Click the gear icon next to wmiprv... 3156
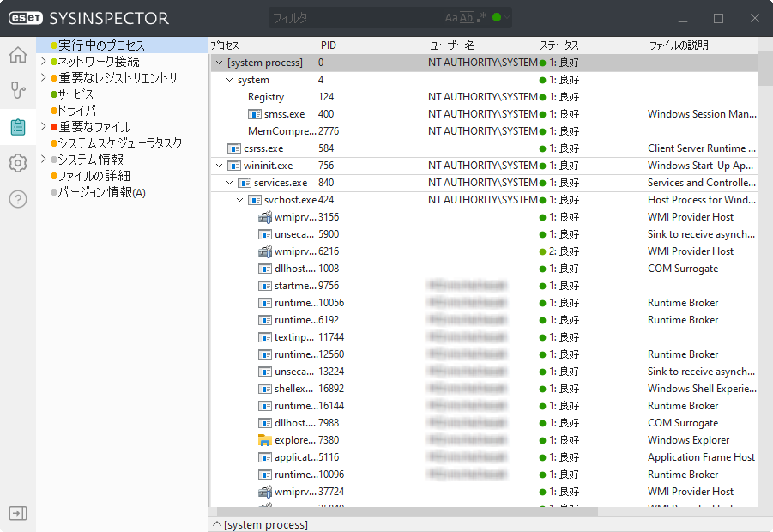Viewport: 773px width, 532px height. coord(264,217)
